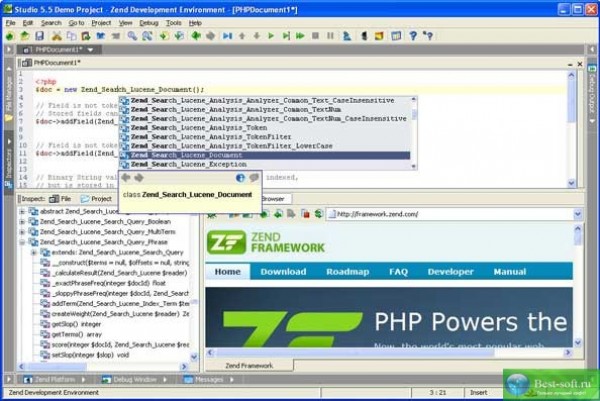Expand Zend_Search_Lucene_Search_Query_Boolean node
Screen dimensions: 600x401
click(x=22, y=222)
